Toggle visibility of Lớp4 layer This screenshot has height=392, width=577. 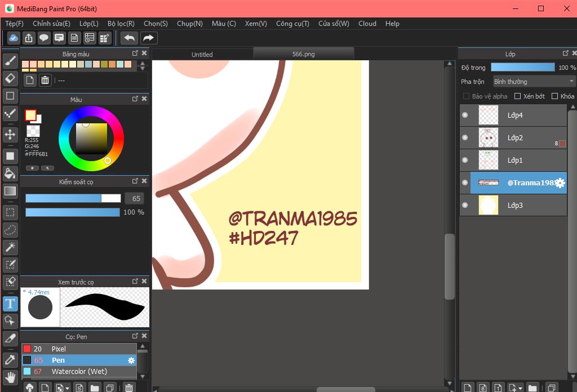465,115
